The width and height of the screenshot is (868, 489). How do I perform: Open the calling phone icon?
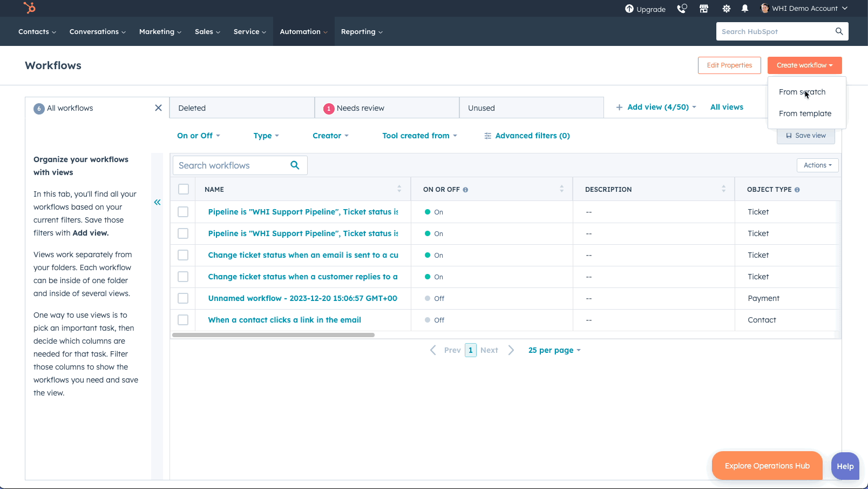pyautogui.click(x=682, y=8)
